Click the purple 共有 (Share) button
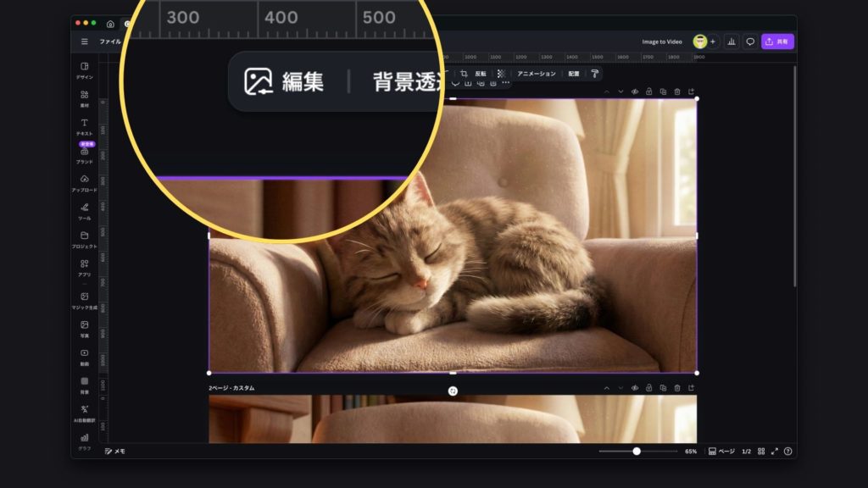 pos(777,42)
